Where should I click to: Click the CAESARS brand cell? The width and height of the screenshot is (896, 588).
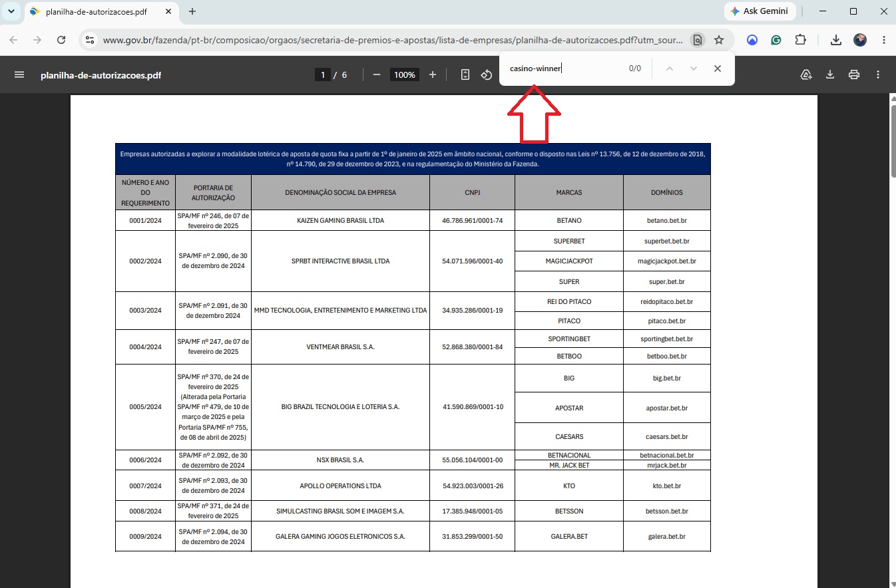click(x=569, y=436)
